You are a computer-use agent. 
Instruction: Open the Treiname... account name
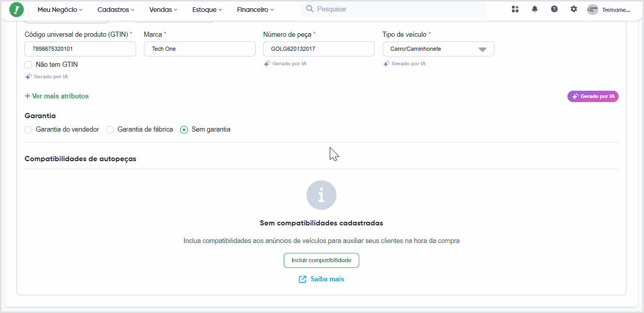click(x=616, y=10)
